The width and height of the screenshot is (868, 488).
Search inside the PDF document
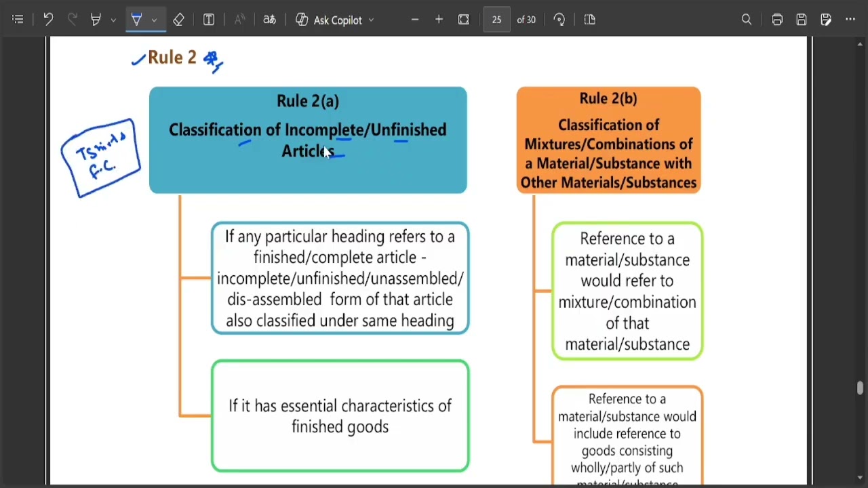pyautogui.click(x=747, y=20)
